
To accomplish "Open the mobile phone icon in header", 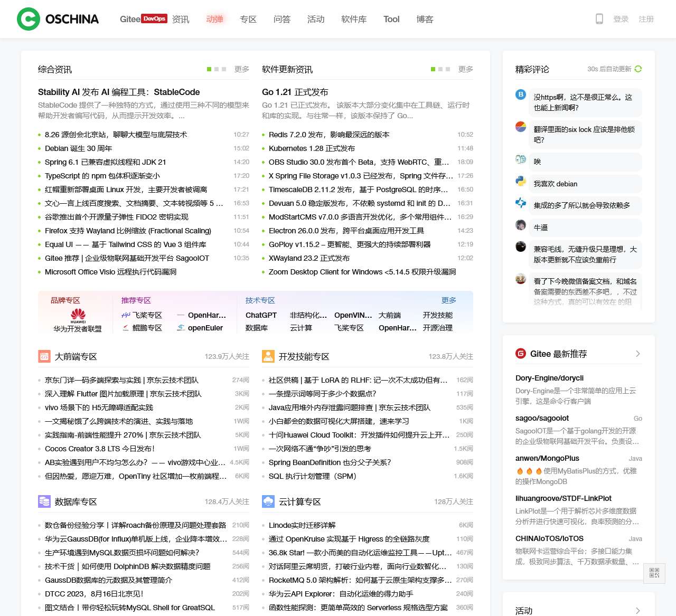I will (x=599, y=19).
